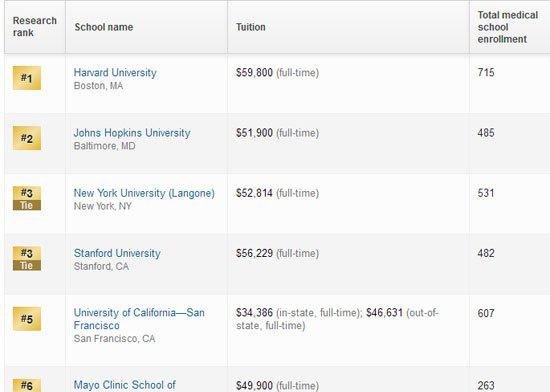Open the Harvard University link
This screenshot has width=550, height=392.
[115, 73]
